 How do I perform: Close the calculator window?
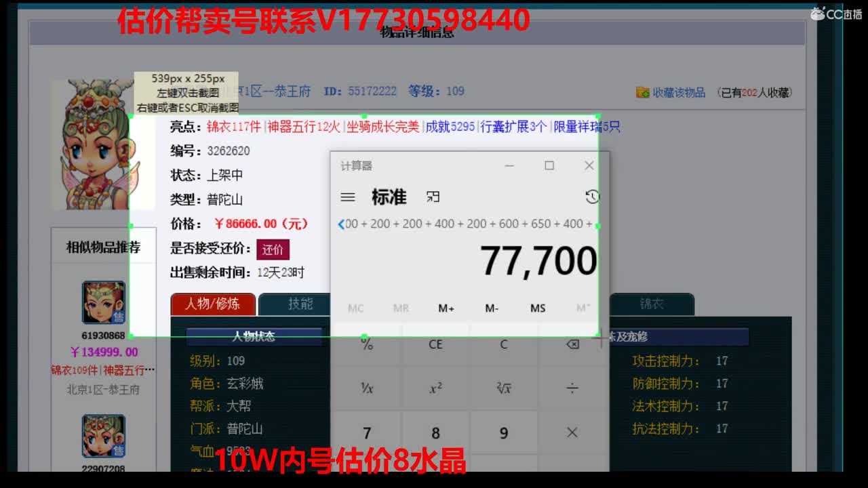pos(589,165)
